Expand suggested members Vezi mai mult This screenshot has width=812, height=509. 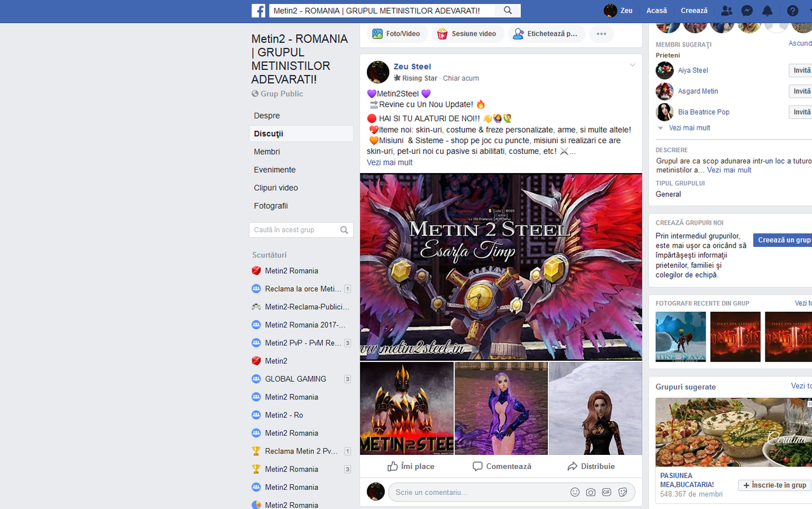coord(689,128)
